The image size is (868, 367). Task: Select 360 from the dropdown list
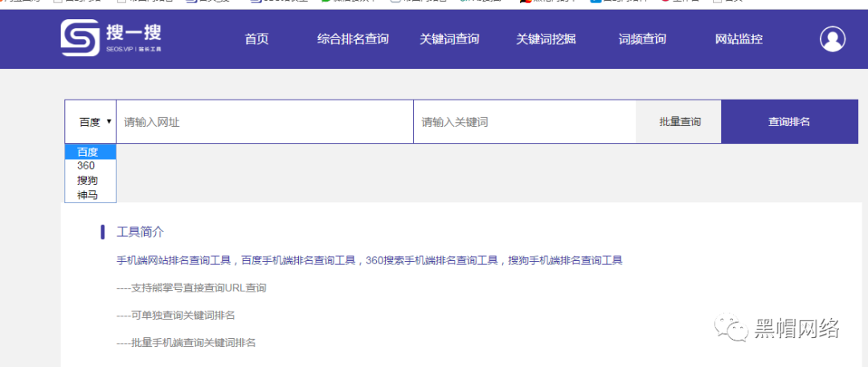(90, 166)
